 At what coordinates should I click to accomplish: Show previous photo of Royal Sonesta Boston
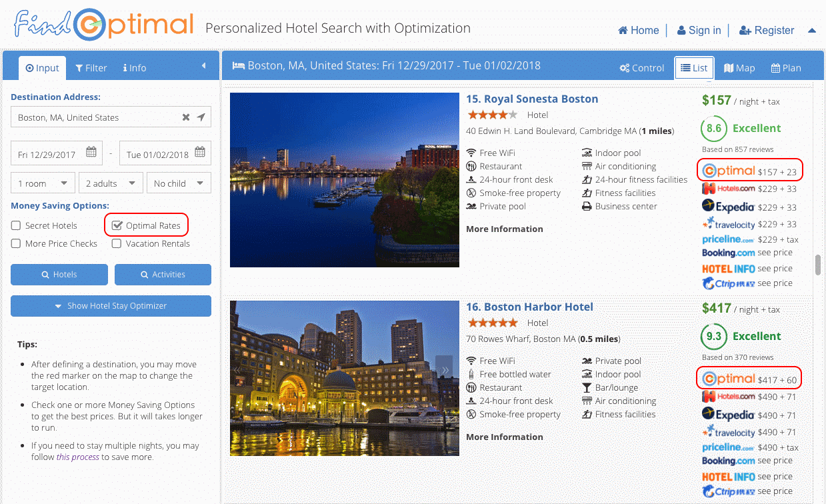236,162
